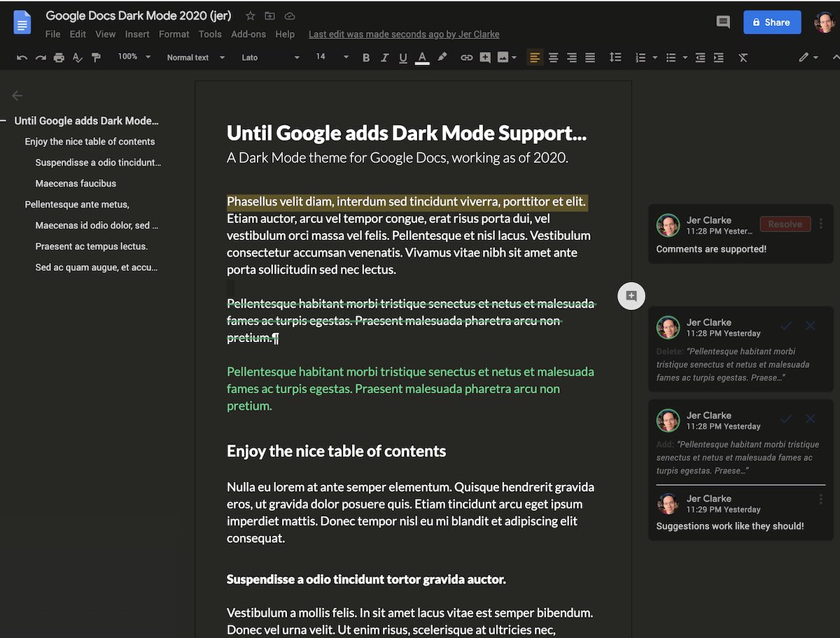This screenshot has height=638, width=840.
Task: Open line spacing options
Action: (615, 57)
